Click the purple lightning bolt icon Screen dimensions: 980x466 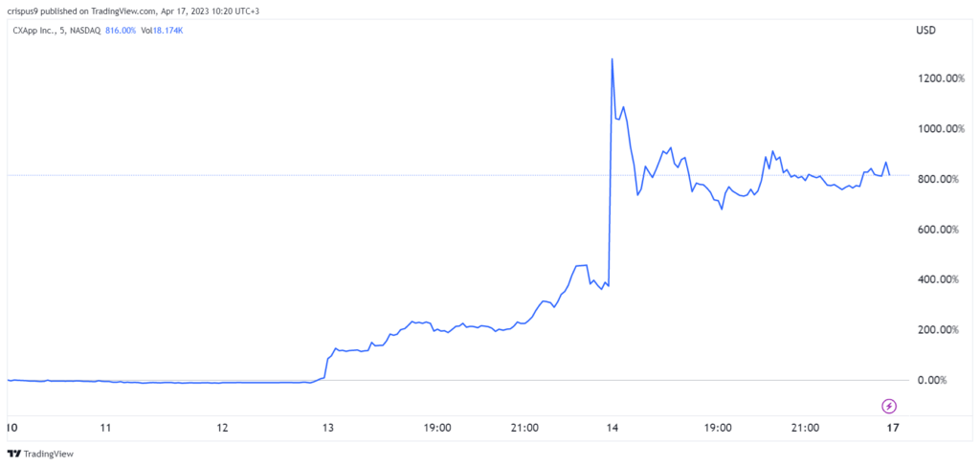[889, 406]
